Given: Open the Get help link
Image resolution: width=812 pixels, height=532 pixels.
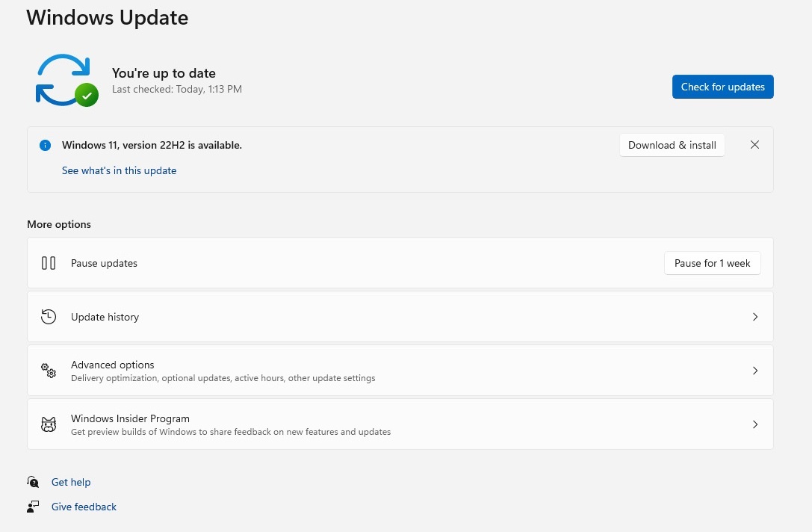Looking at the screenshot, I should (71, 482).
